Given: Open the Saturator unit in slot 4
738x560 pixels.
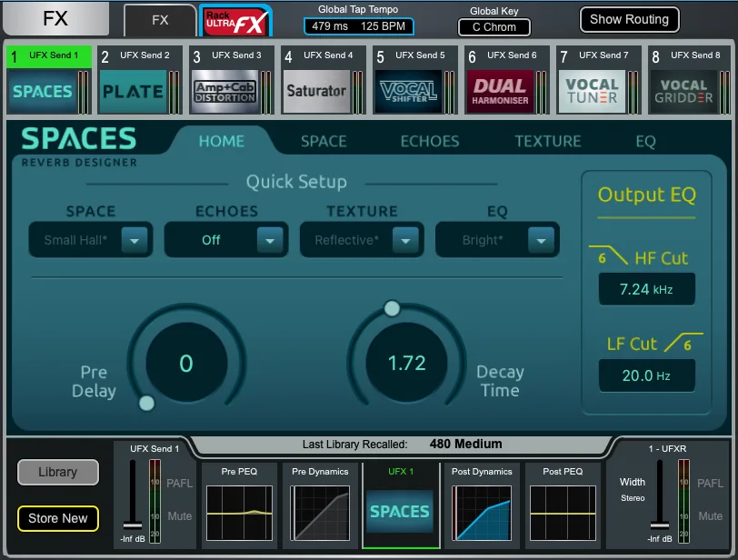Looking at the screenshot, I should point(317,91).
